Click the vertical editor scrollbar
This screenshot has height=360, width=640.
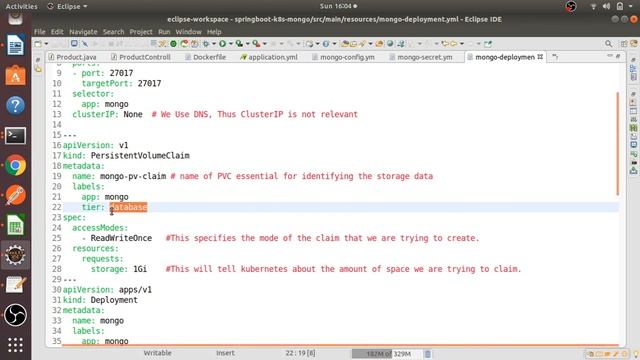(x=618, y=143)
